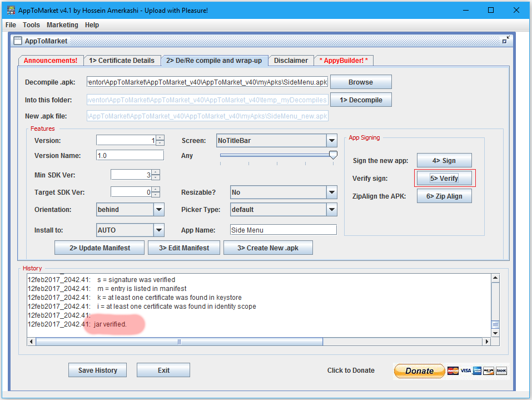532x400 pixels.
Task: Open the Tools menu
Action: 31,25
